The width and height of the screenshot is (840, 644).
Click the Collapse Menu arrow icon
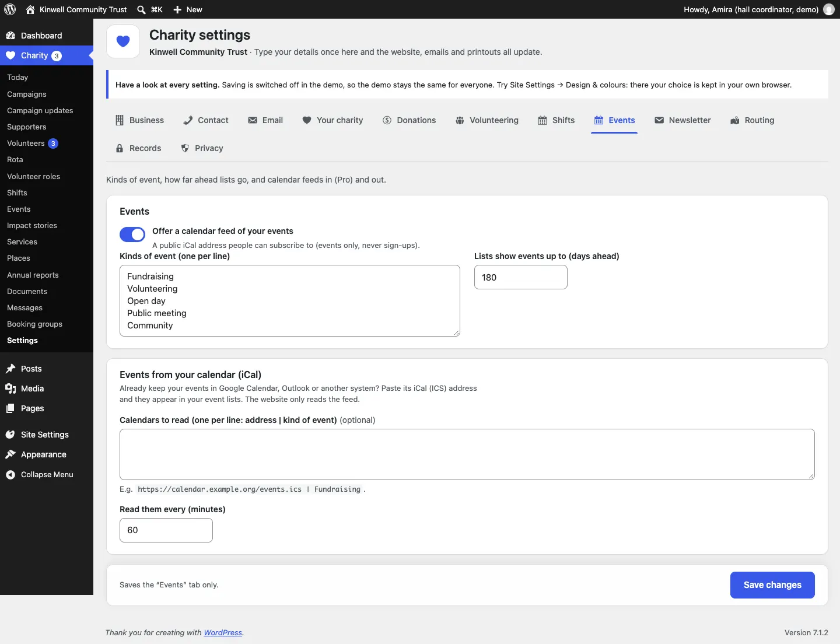[x=10, y=474]
